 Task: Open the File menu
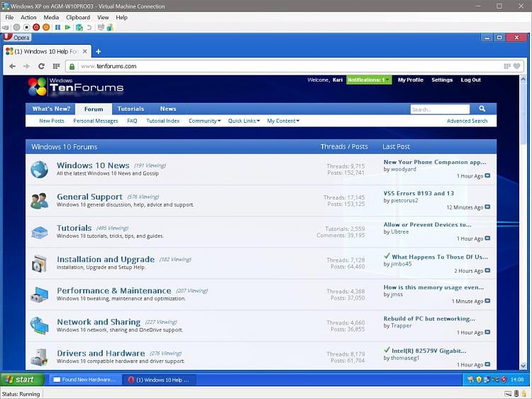click(9, 17)
